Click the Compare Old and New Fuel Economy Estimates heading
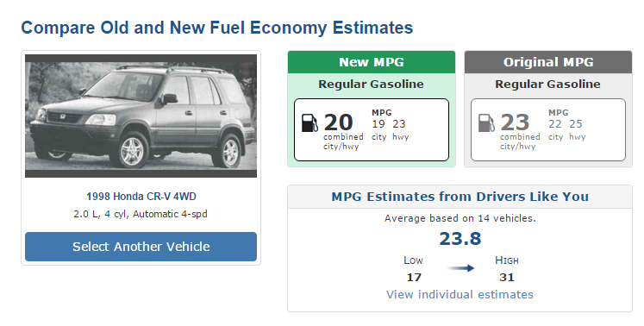Screen dimensions: 644x326 217,28
